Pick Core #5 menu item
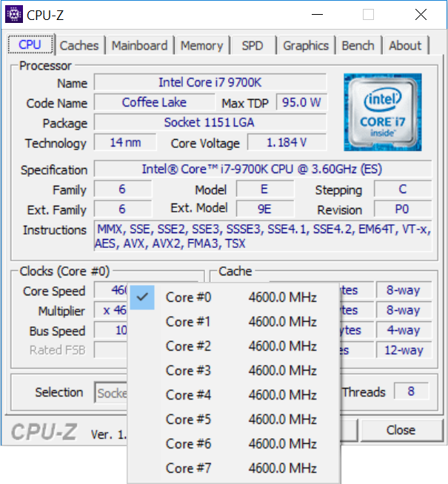Viewport: 448px width, 484px height. point(234,419)
